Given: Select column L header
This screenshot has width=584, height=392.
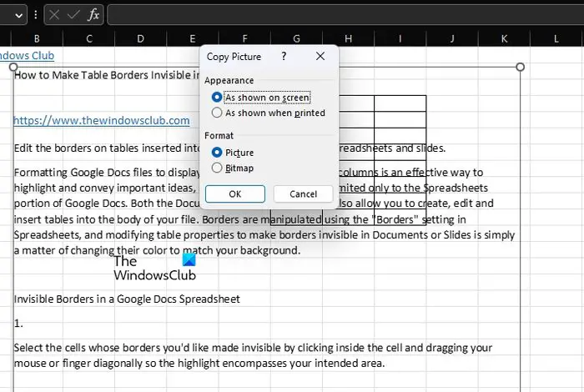Looking at the screenshot, I should click(x=556, y=38).
